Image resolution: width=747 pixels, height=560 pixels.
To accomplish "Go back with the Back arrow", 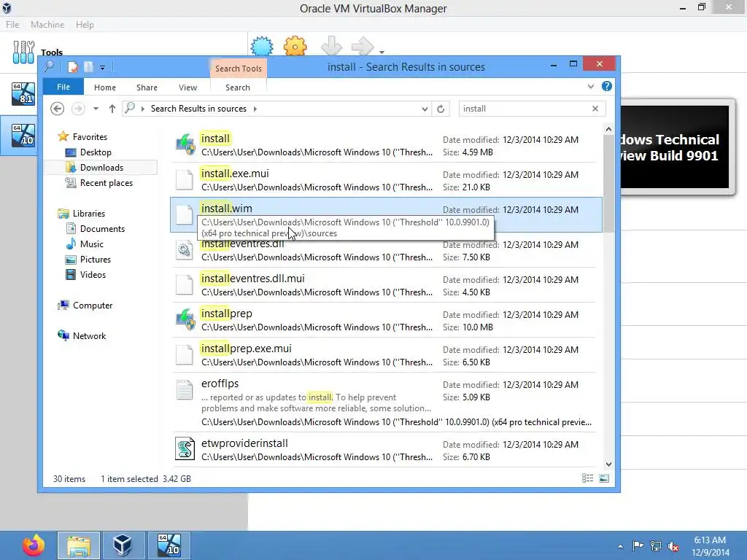I will click(57, 109).
